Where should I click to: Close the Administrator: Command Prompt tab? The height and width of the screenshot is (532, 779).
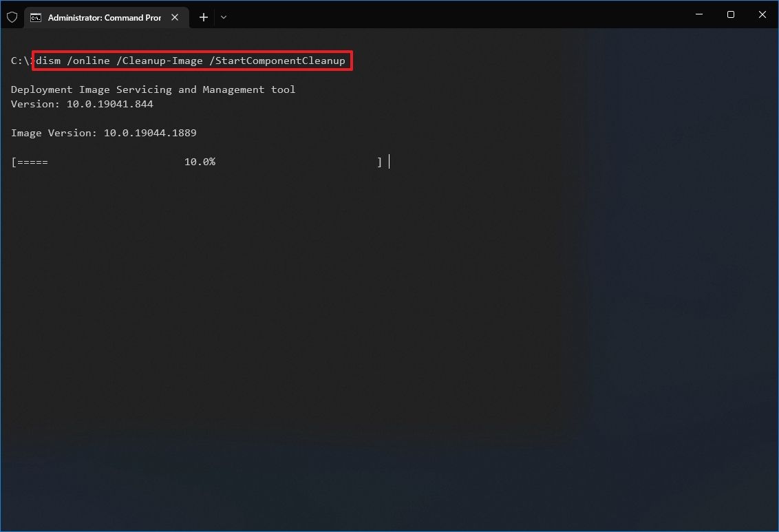174,17
